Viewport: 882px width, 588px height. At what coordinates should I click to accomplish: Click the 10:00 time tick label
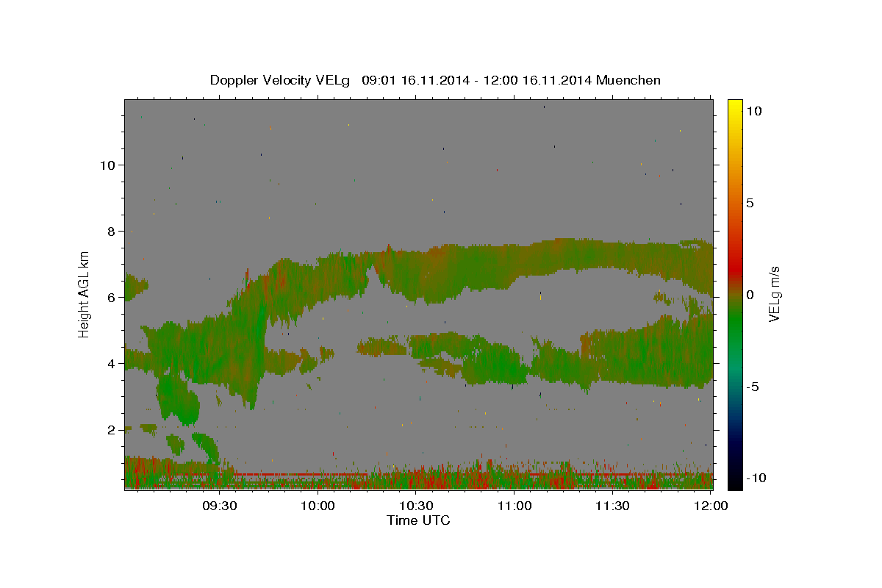pos(318,506)
